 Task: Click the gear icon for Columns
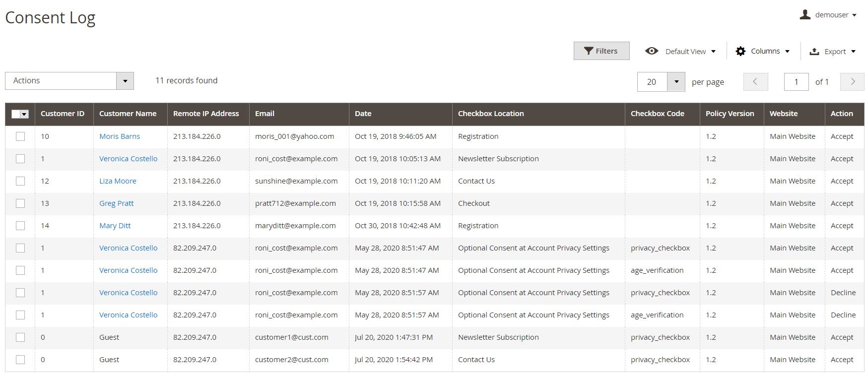(x=740, y=51)
